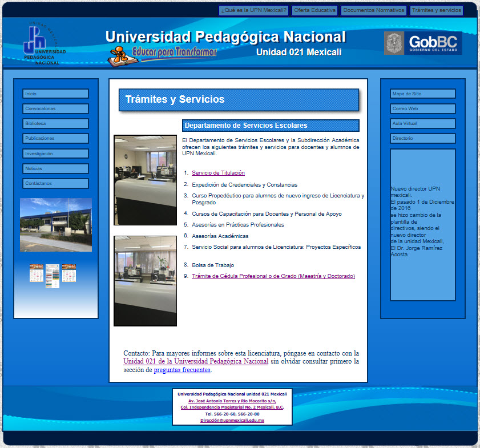Click the GobBC government logo
The width and height of the screenshot is (480, 448).
point(423,43)
